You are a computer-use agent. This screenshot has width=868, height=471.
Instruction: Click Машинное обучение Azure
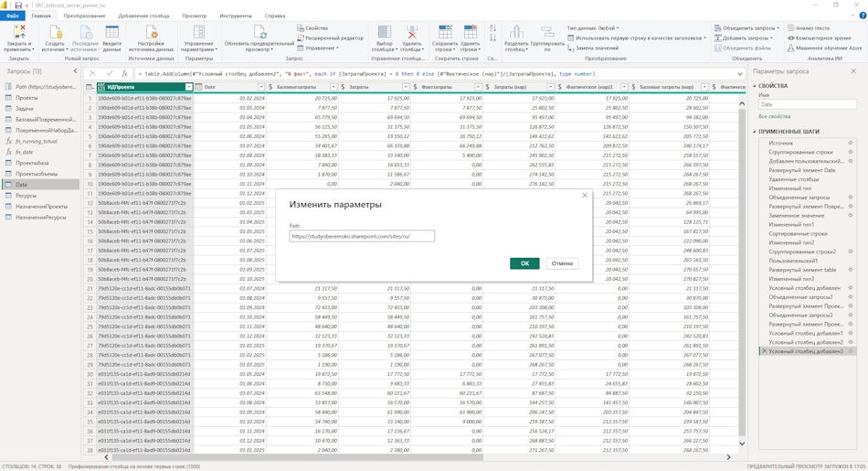click(x=825, y=48)
